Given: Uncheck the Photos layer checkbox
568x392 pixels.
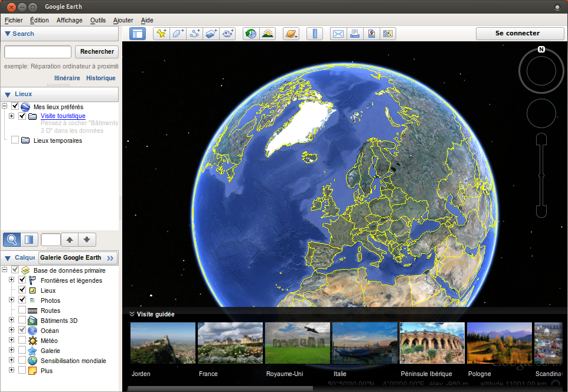Looking at the screenshot, I should pos(22,300).
